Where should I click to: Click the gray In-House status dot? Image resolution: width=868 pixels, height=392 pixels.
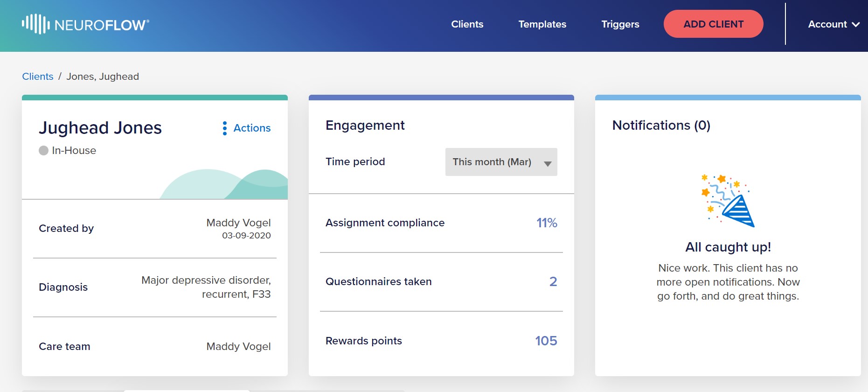tap(43, 151)
